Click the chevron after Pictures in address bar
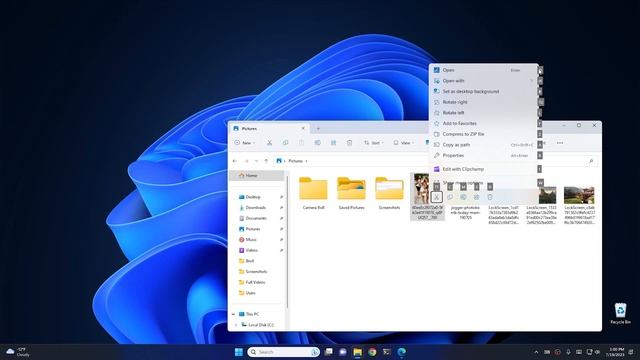 tap(307, 161)
